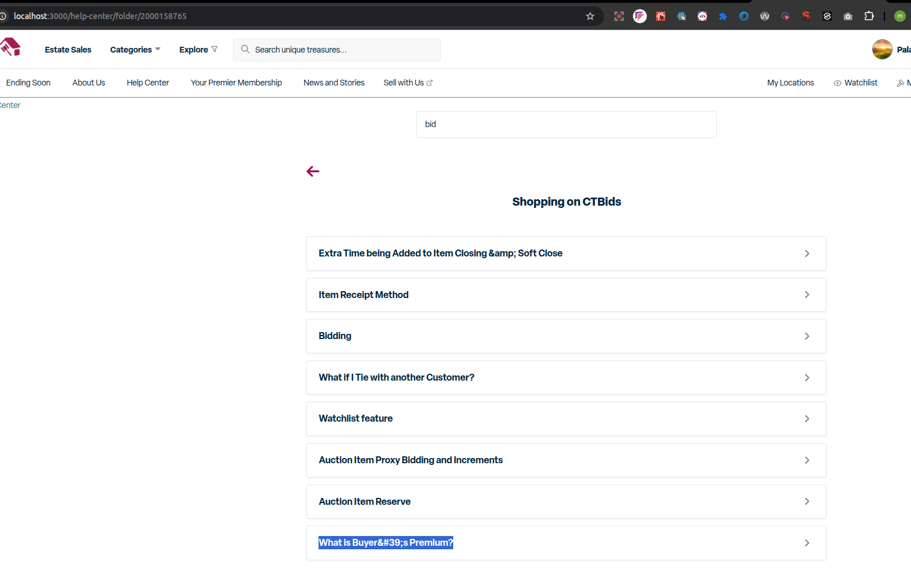
Task: Click the user avatar photo
Action: (x=882, y=50)
